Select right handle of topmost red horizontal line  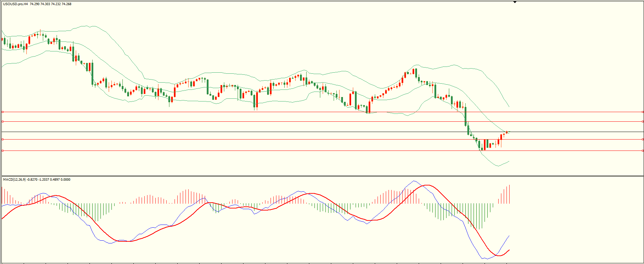[x=643, y=112]
